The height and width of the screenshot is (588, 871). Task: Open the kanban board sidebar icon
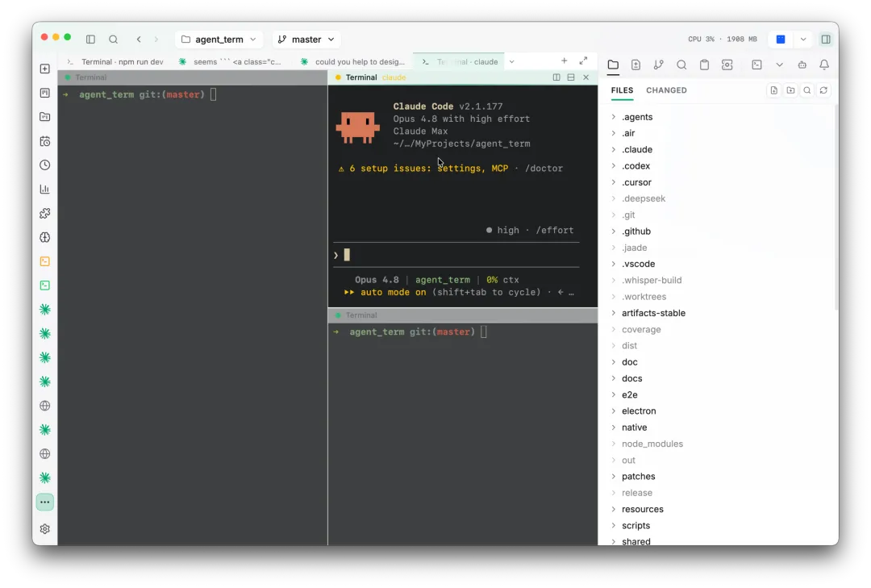pos(45,93)
